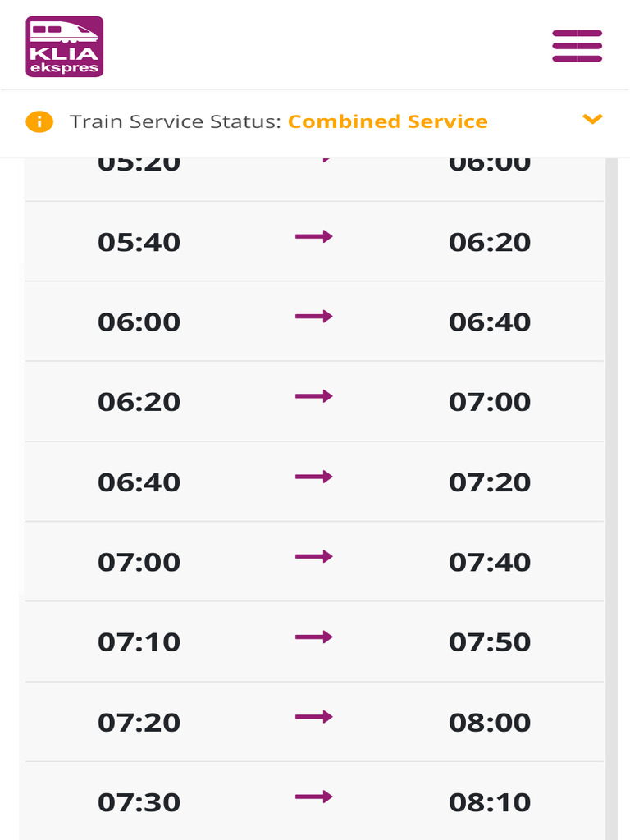Select the 06:20 departure time
The width and height of the screenshot is (630, 840).
[139, 402]
